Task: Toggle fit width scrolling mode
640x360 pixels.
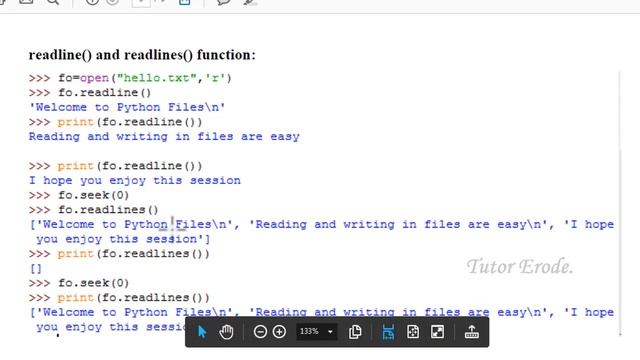Action: [388, 332]
